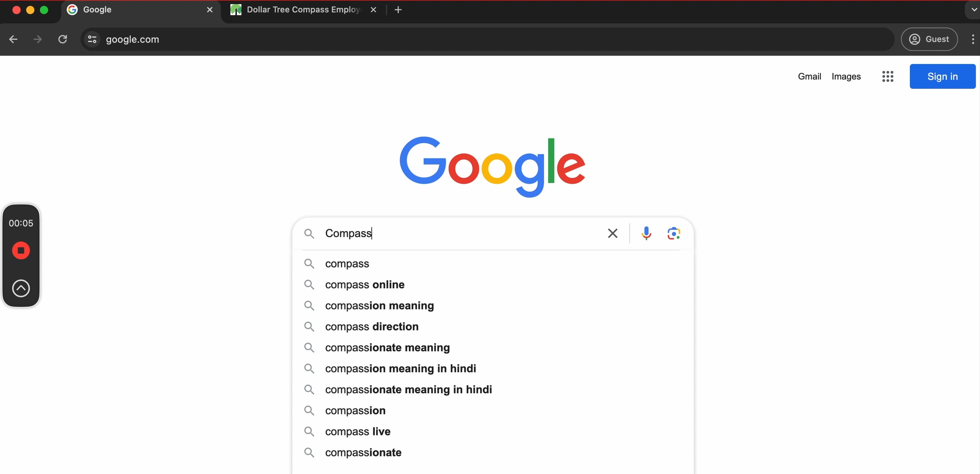The width and height of the screenshot is (980, 474).
Task: Go back to previous page
Action: point(13,39)
